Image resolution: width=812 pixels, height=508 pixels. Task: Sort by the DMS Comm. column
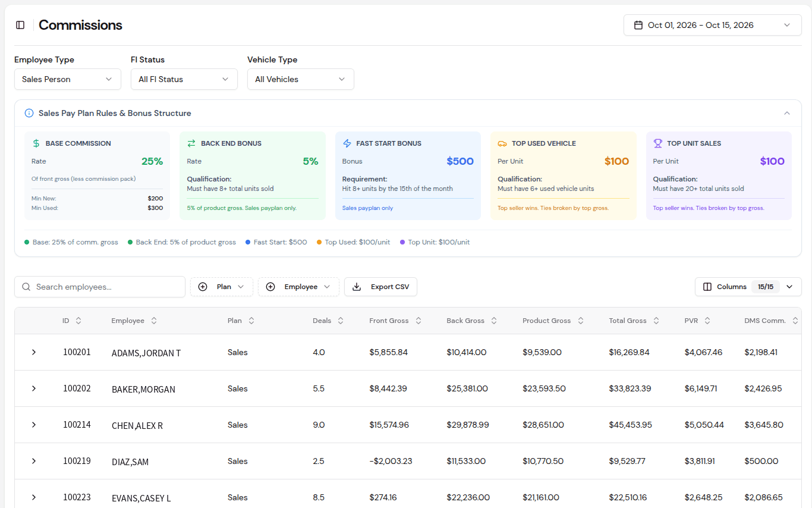(770, 321)
